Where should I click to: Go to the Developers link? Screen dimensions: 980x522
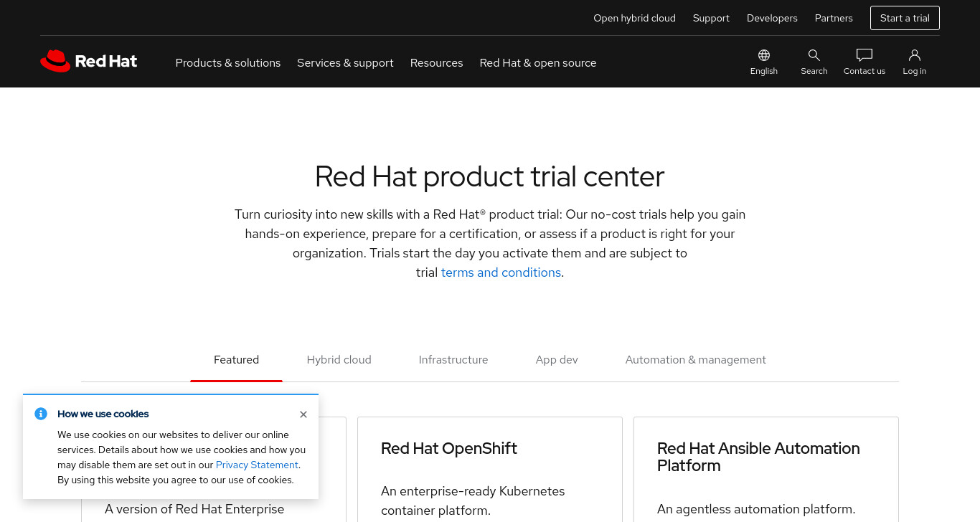pyautogui.click(x=772, y=18)
